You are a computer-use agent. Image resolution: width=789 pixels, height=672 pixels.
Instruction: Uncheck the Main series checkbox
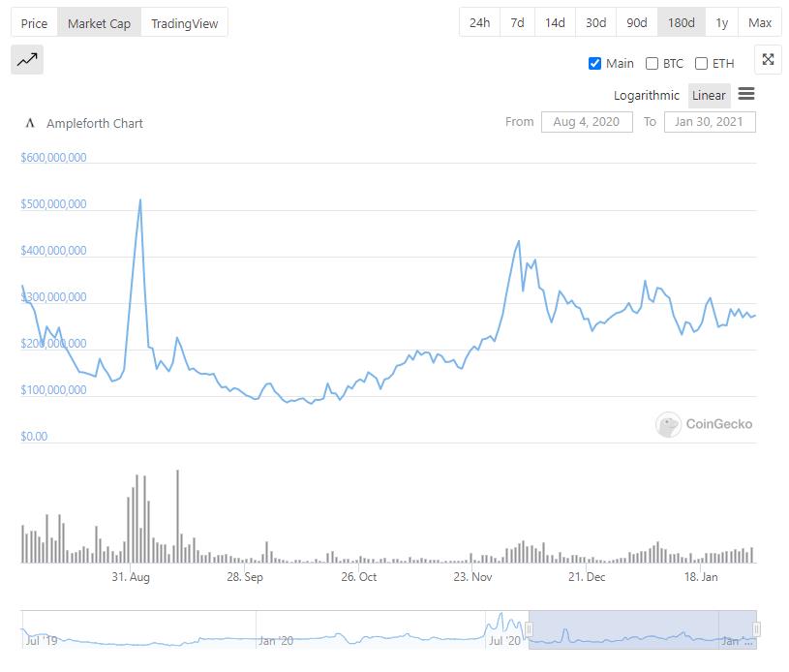(594, 64)
